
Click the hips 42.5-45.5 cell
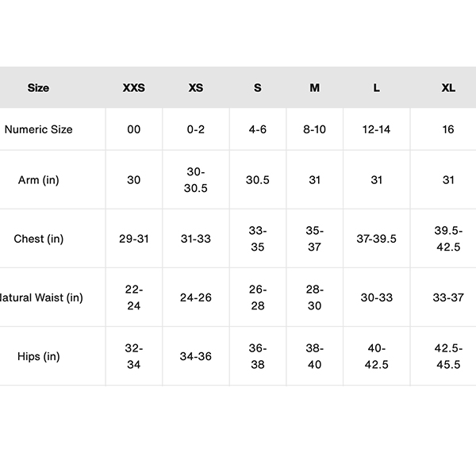[448, 356]
